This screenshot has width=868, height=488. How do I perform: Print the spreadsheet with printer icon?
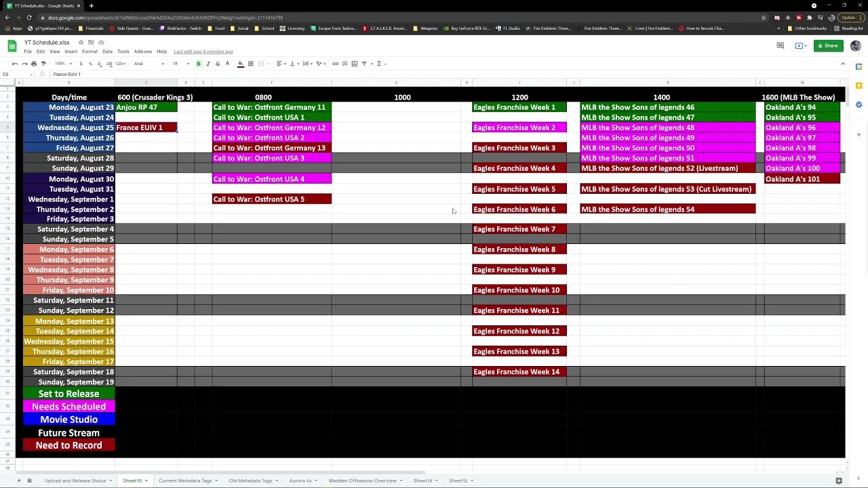tap(34, 64)
